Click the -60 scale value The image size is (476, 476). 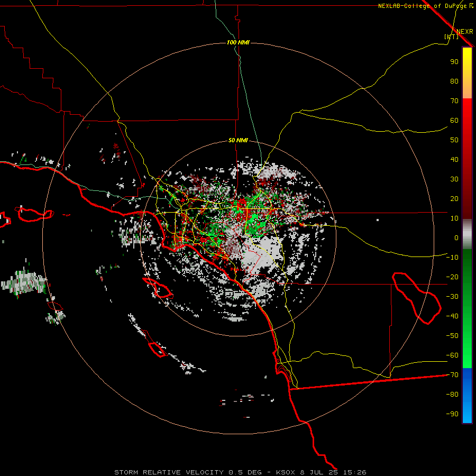click(452, 355)
